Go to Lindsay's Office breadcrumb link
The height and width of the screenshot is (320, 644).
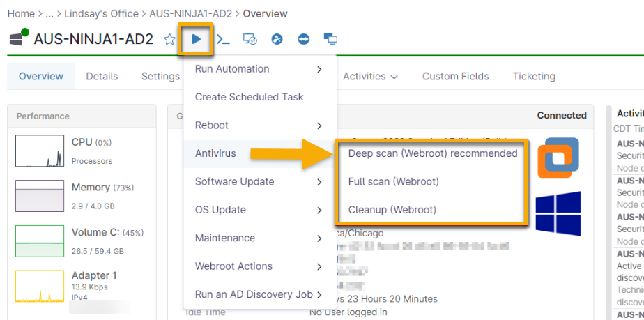pyautogui.click(x=103, y=13)
